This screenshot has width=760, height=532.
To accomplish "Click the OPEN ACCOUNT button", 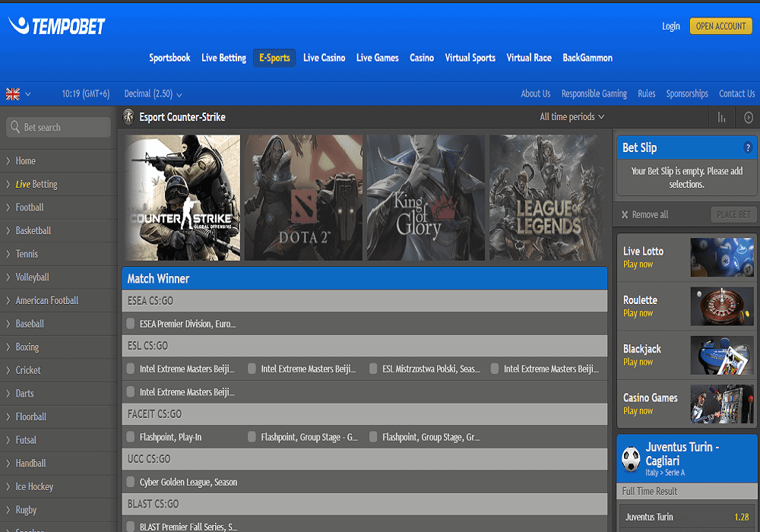I will coord(720,26).
